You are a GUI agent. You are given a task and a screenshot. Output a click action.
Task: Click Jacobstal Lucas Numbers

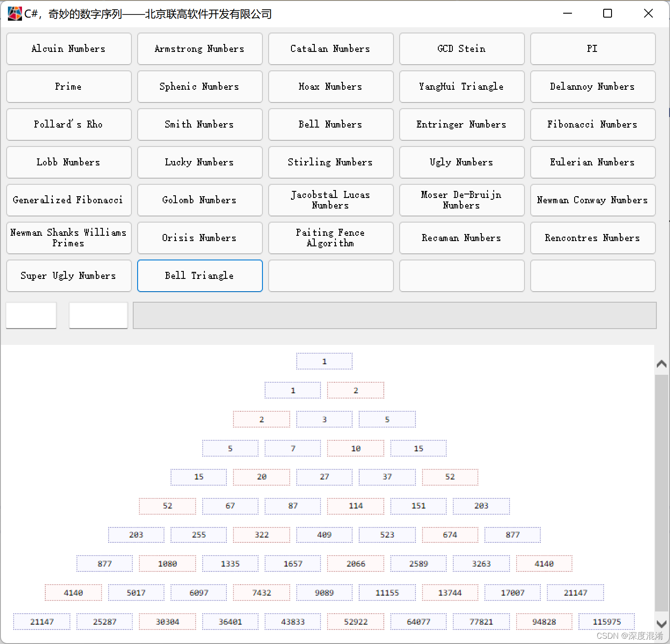pos(331,200)
